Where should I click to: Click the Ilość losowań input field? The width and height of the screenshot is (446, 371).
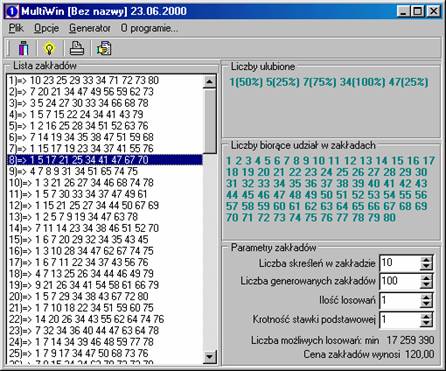pos(399,301)
